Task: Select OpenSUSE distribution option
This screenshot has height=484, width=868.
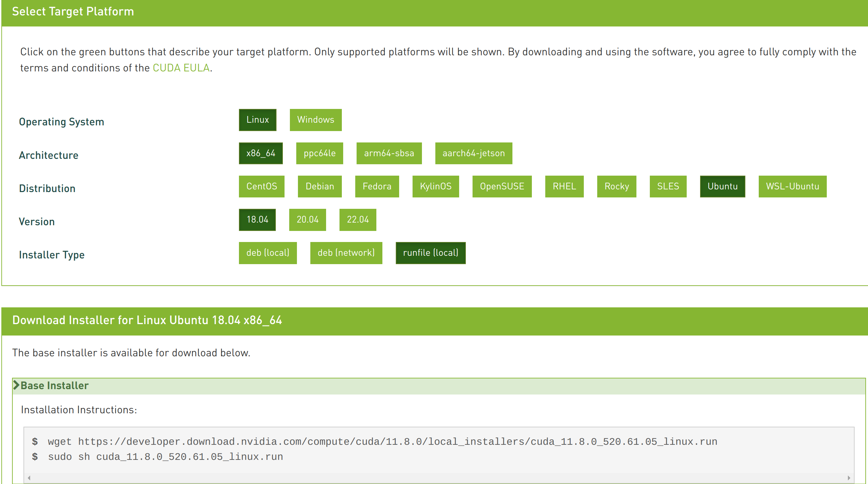Action: pyautogui.click(x=502, y=186)
